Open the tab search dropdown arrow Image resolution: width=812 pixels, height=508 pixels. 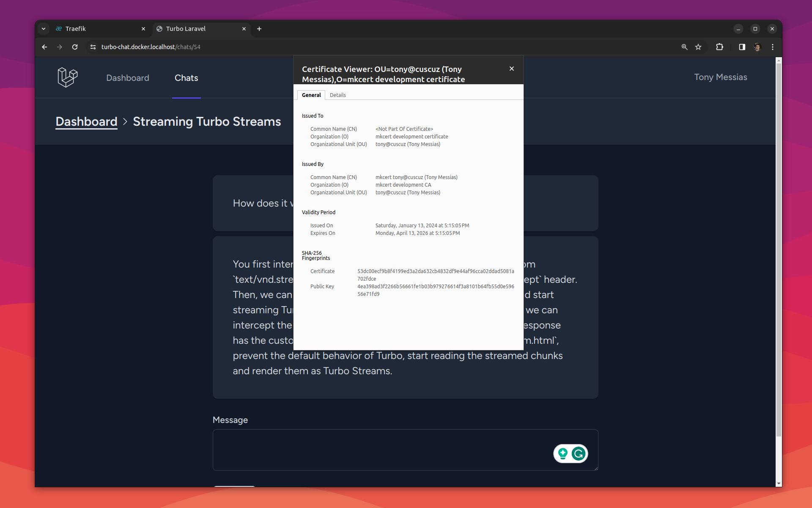[44, 29]
